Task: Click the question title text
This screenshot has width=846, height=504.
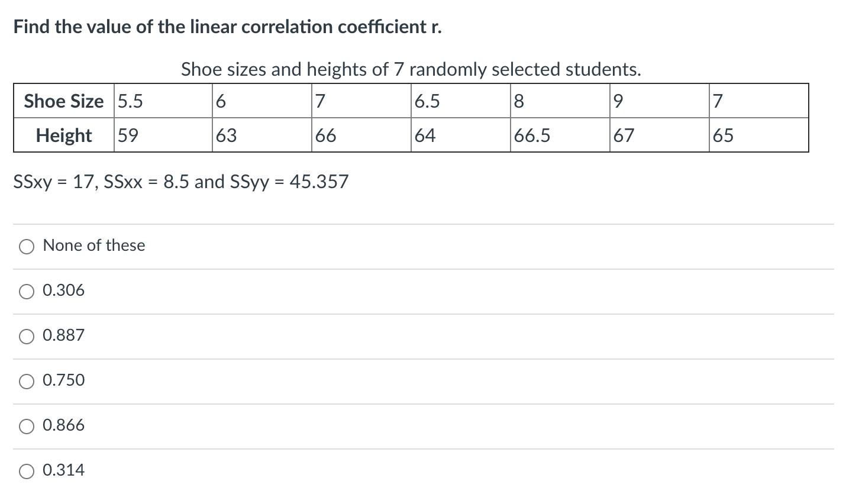Action: tap(227, 27)
